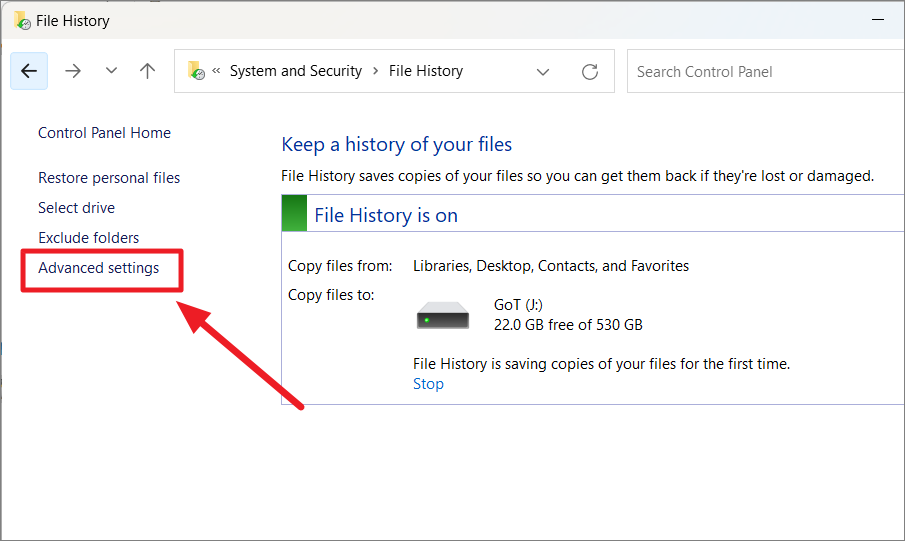This screenshot has width=905, height=541.
Task: Click System and Security breadcrumb
Action: pos(296,70)
